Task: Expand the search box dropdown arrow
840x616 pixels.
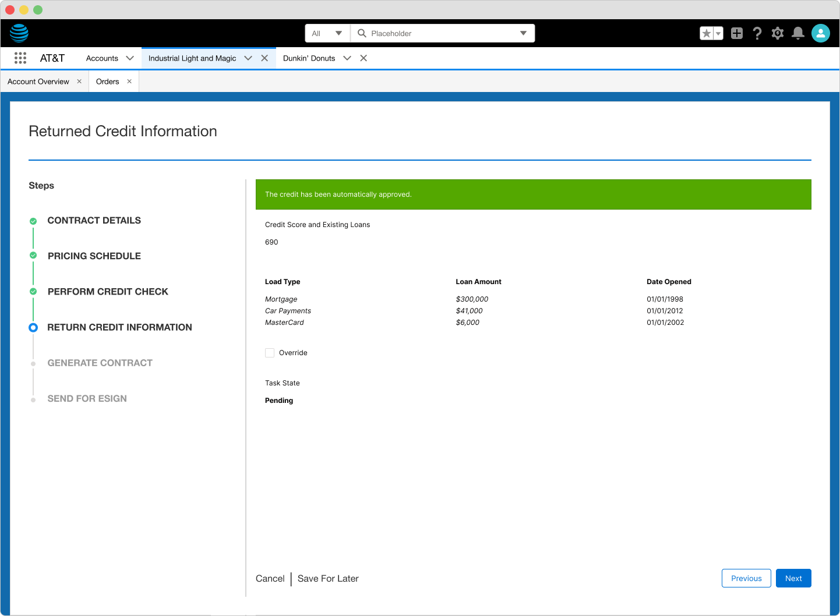Action: coord(523,33)
